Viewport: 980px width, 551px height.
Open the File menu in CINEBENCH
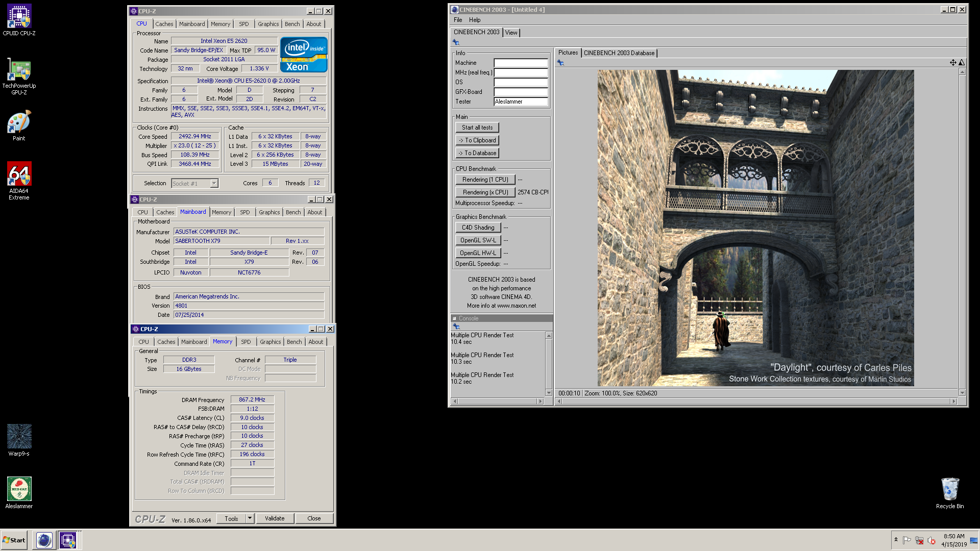coord(458,20)
